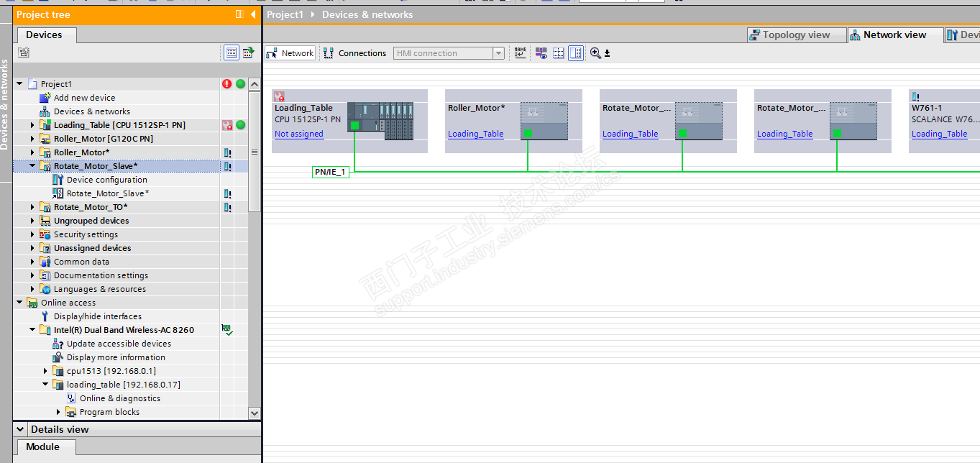Collapse the Online access node
Image resolution: width=980 pixels, height=463 pixels.
coord(19,303)
